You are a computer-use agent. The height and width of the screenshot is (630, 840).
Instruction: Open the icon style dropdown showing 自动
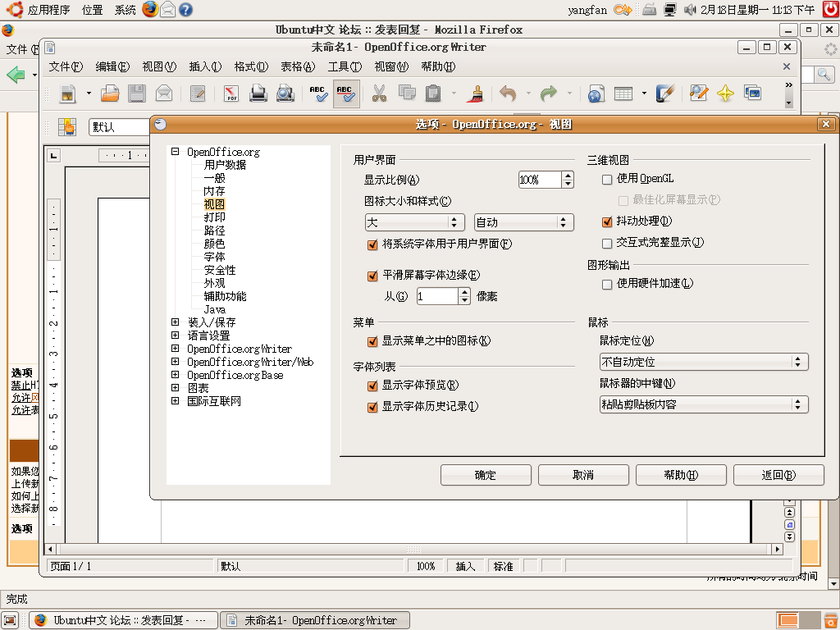pos(524,222)
